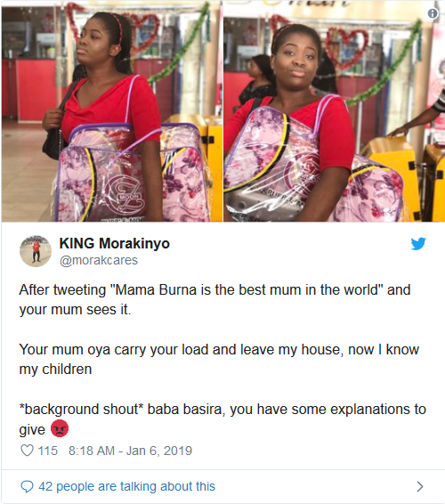Screen dimensions: 445x504
Task: Click the word "give" before the emoji
Action: (32, 429)
